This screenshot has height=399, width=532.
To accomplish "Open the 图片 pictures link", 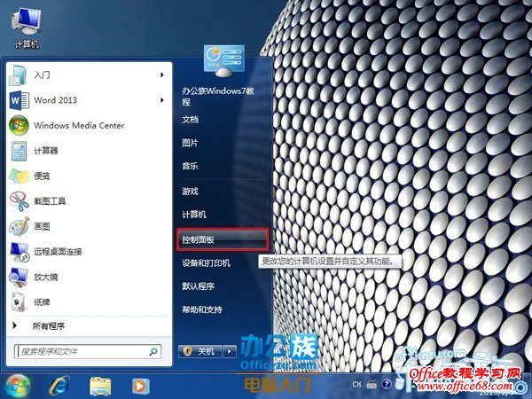I will (190, 143).
